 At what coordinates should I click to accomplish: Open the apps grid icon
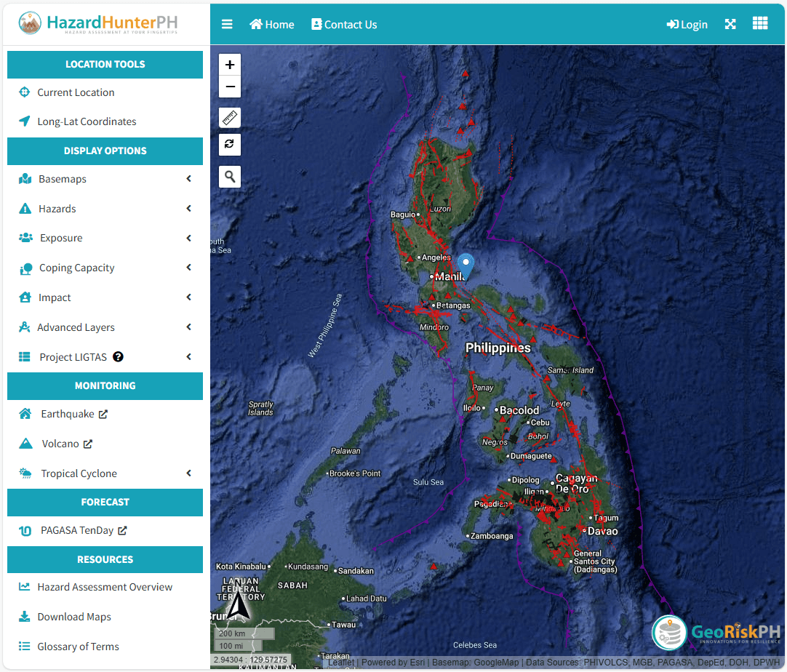tap(760, 23)
